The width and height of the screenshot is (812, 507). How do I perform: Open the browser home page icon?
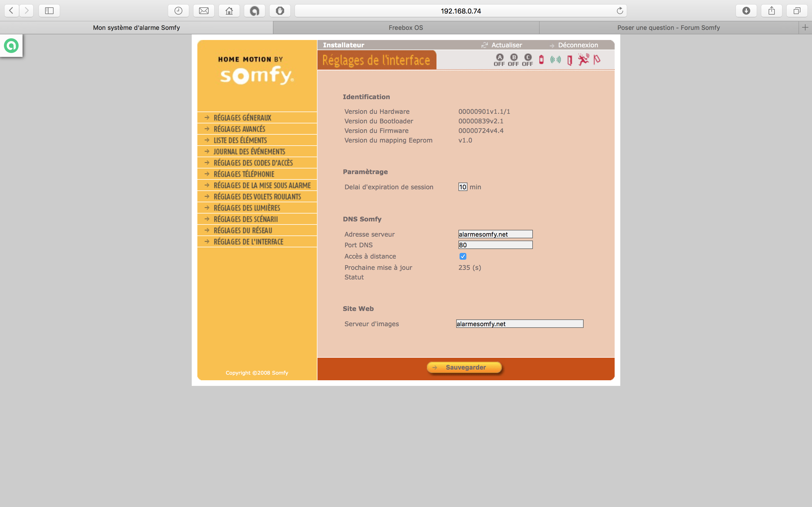click(229, 11)
